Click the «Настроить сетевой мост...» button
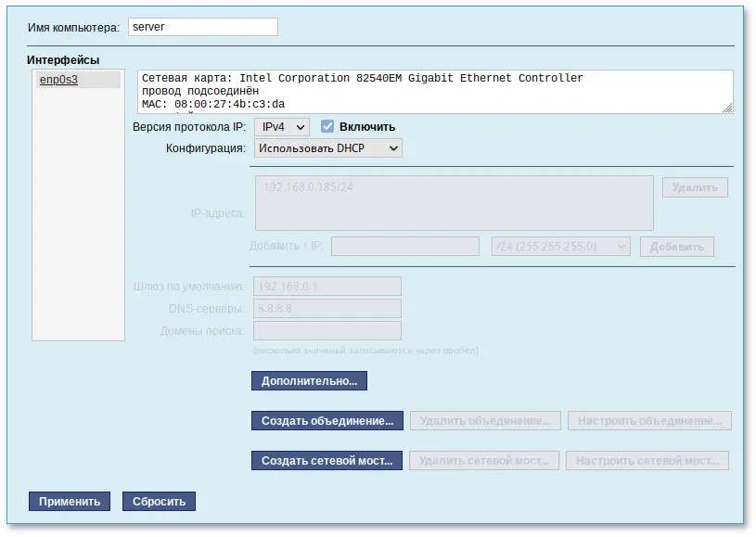The image size is (756, 537). point(647,460)
